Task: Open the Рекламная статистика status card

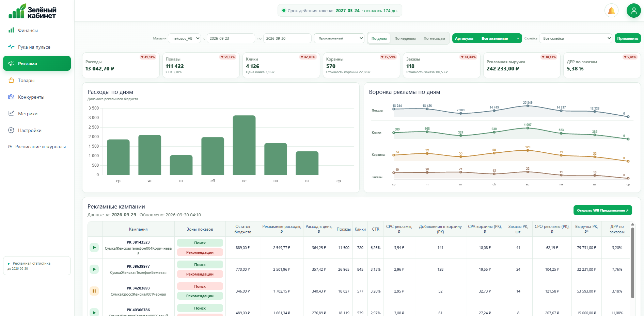Action: point(37,266)
